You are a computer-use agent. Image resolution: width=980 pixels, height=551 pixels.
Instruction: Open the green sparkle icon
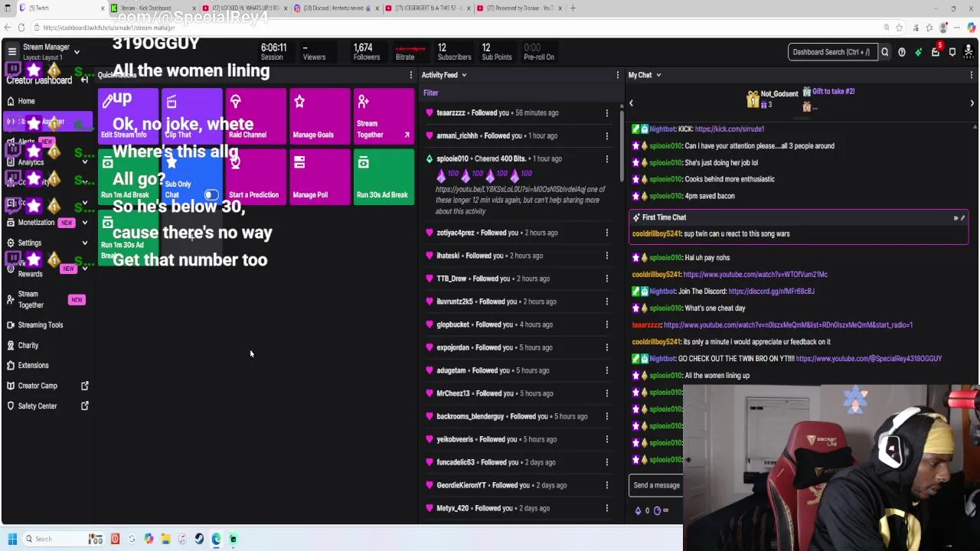tap(918, 52)
